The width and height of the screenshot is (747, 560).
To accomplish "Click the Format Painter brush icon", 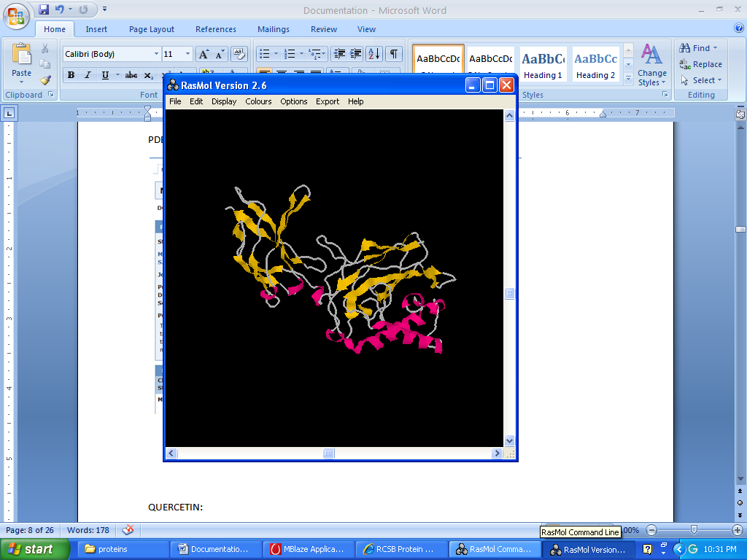I will pos(45,80).
